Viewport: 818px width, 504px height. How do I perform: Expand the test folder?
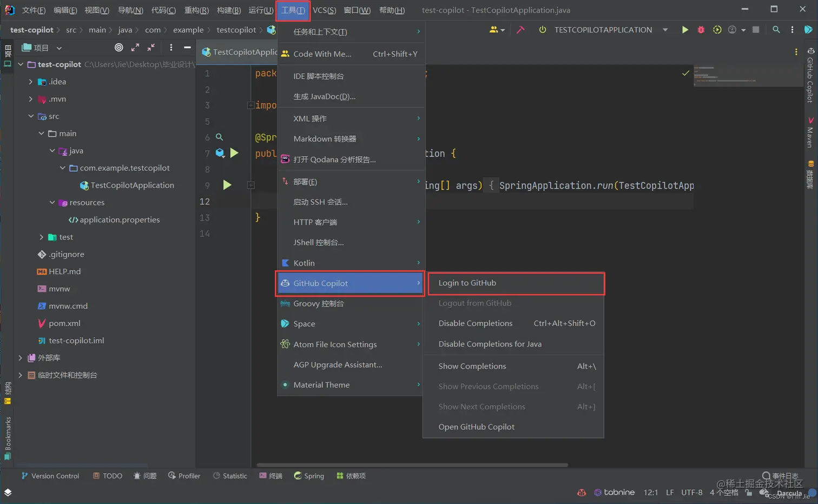(x=41, y=237)
